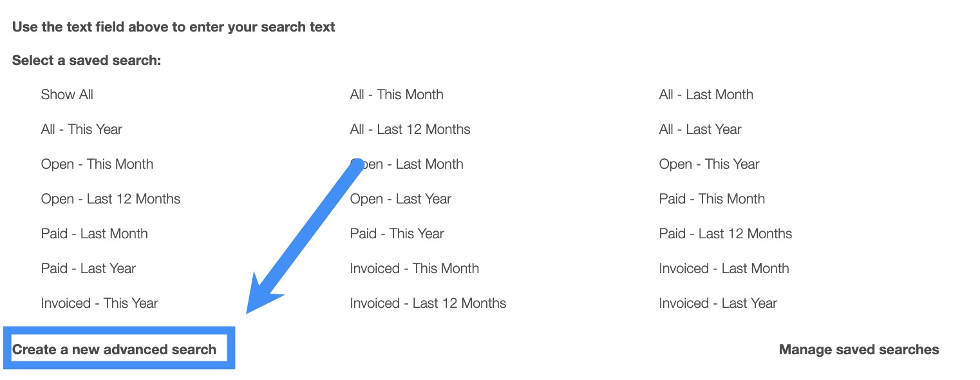Viewport: 980px width, 380px height.
Task: Click All - Last 12 Months search
Action: [410, 129]
